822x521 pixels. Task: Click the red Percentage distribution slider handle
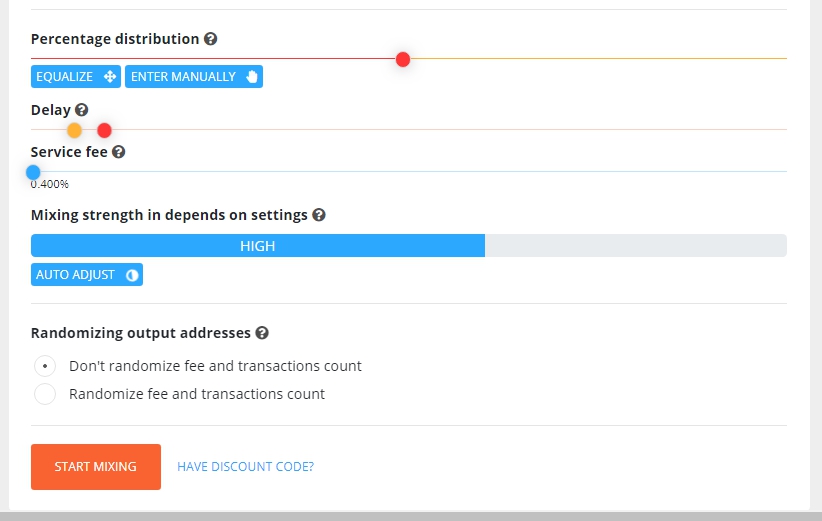[403, 60]
